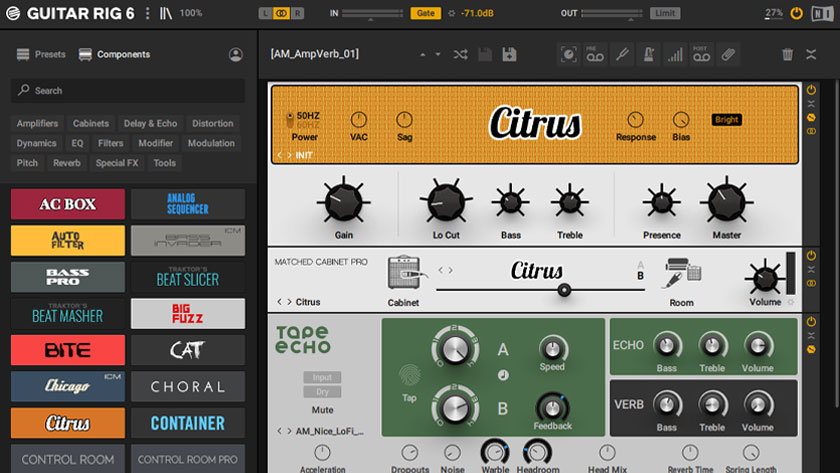Open the Components tab
This screenshot has height=473, width=840.
pyautogui.click(x=114, y=54)
